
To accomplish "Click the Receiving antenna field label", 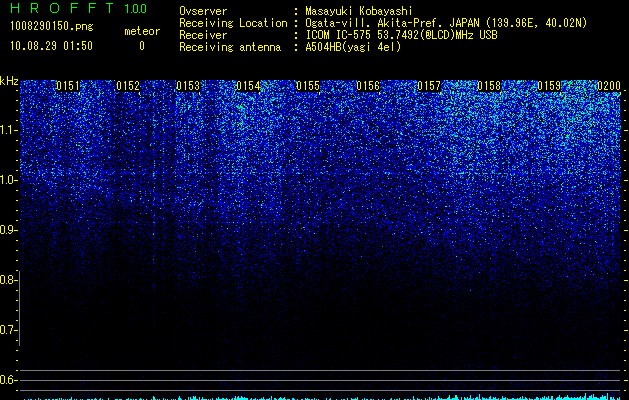I will click(x=230, y=47).
